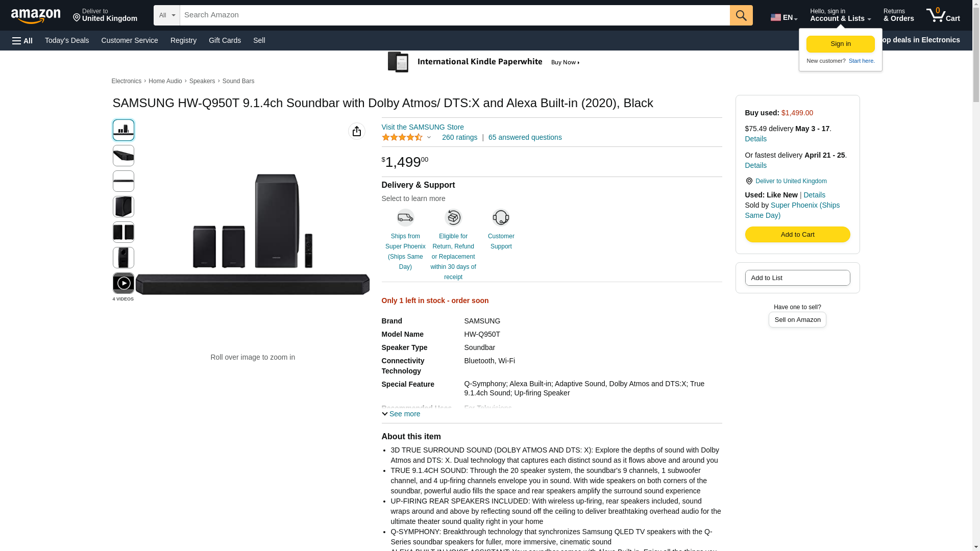Click the magnifying glass search button

pyautogui.click(x=741, y=15)
